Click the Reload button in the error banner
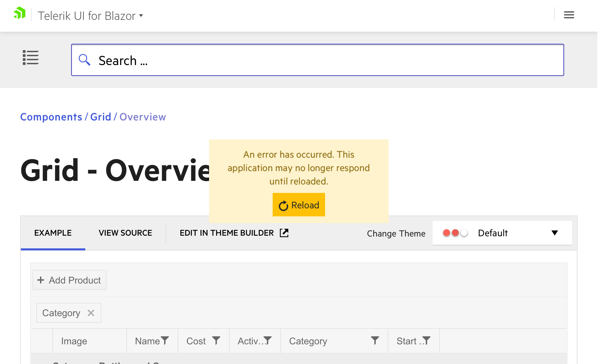 click(299, 205)
